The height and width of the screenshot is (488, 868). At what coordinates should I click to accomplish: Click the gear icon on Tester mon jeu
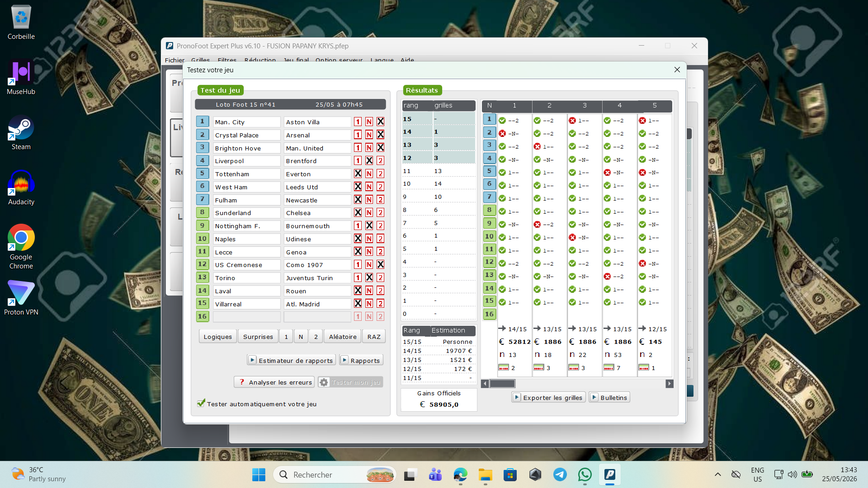click(x=324, y=382)
